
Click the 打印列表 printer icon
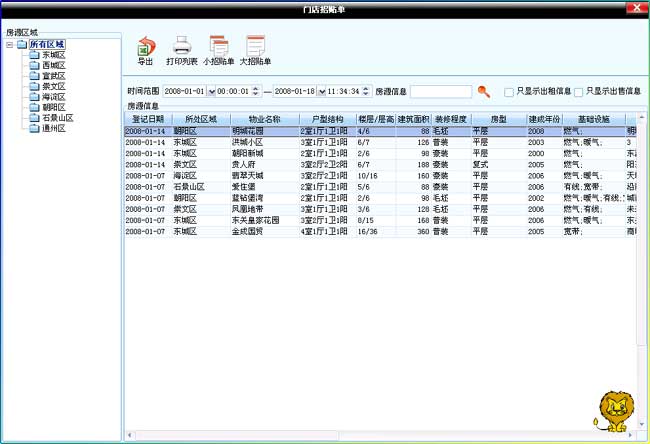181,45
